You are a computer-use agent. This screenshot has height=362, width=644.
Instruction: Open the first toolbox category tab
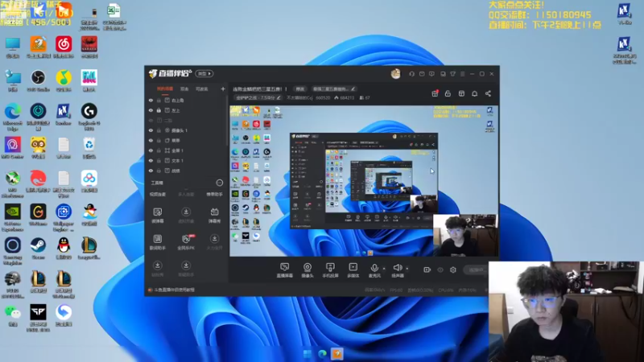(x=157, y=194)
